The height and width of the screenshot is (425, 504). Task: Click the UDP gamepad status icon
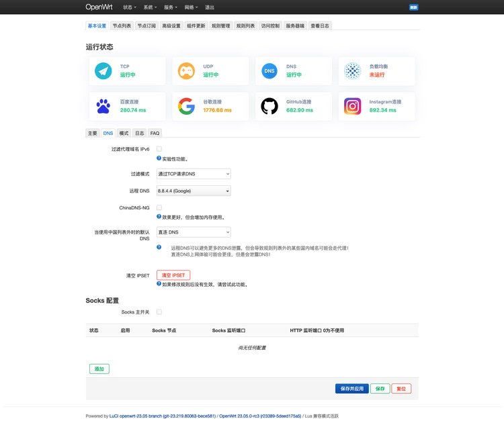(186, 71)
